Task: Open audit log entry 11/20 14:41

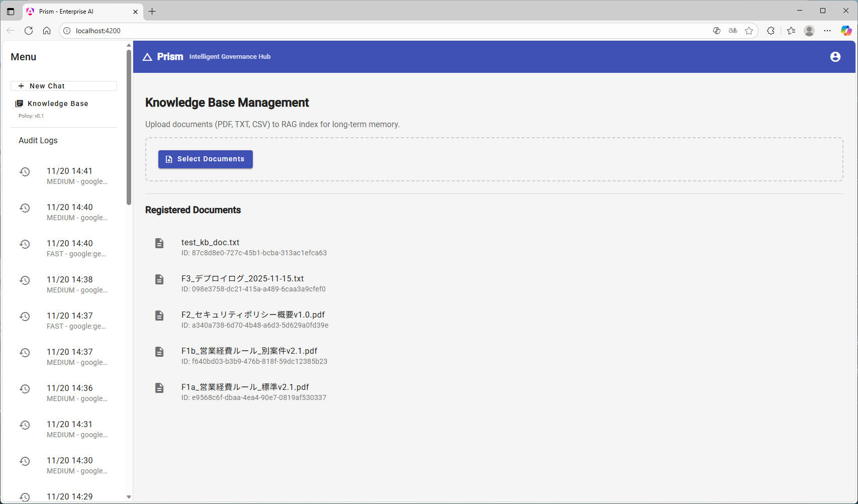Action: coord(64,176)
